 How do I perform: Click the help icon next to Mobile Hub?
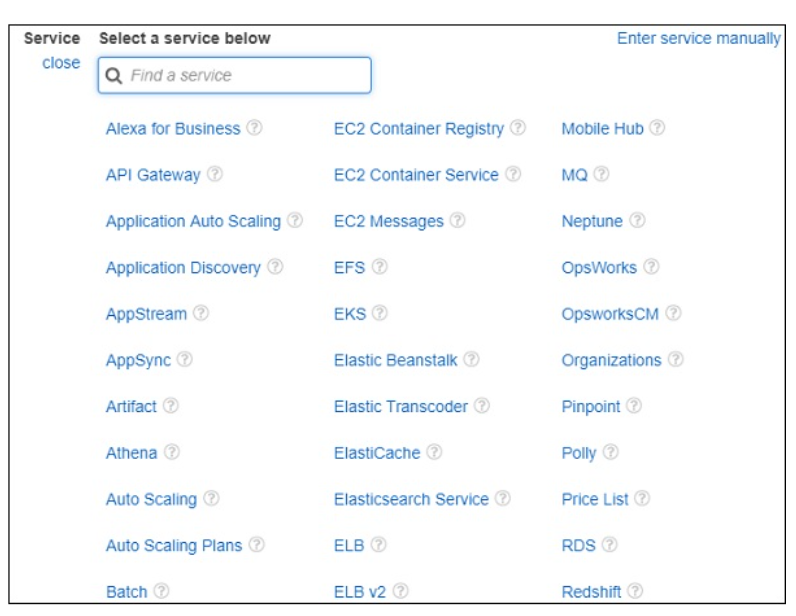(x=658, y=129)
